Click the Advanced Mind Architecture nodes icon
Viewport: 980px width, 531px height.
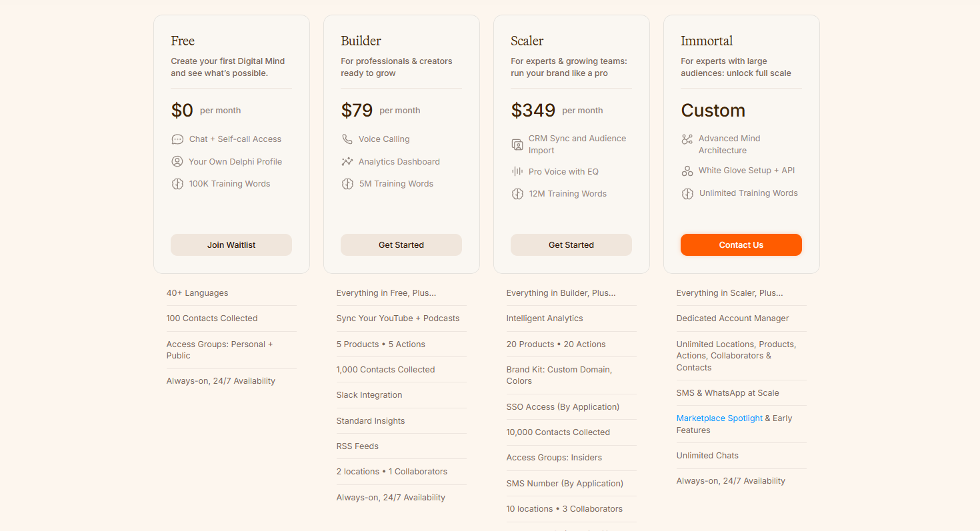[x=687, y=139]
